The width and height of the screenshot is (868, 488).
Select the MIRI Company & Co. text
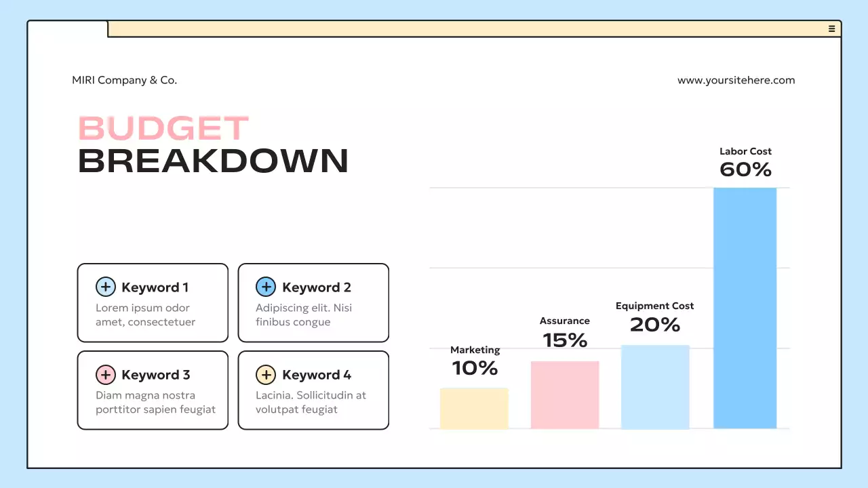(124, 80)
